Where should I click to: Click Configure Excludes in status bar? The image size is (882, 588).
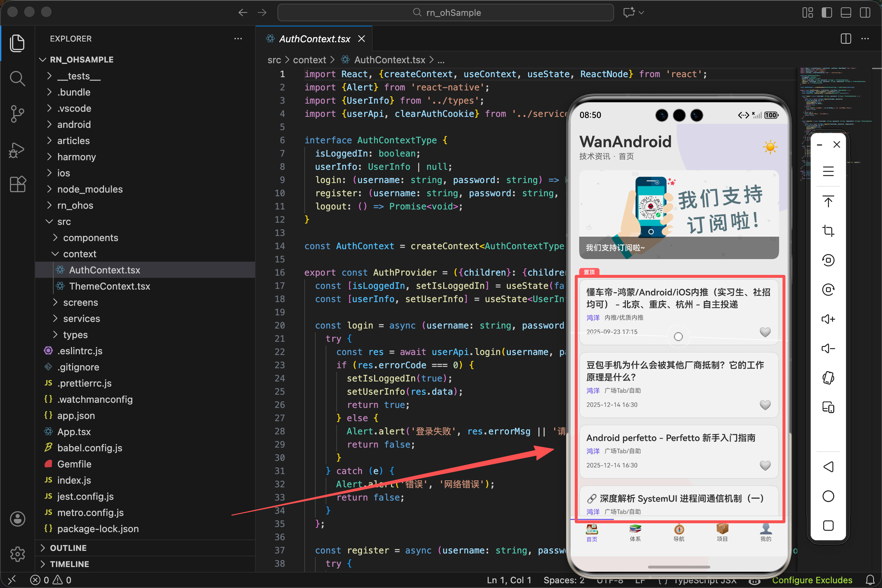pyautogui.click(x=812, y=580)
